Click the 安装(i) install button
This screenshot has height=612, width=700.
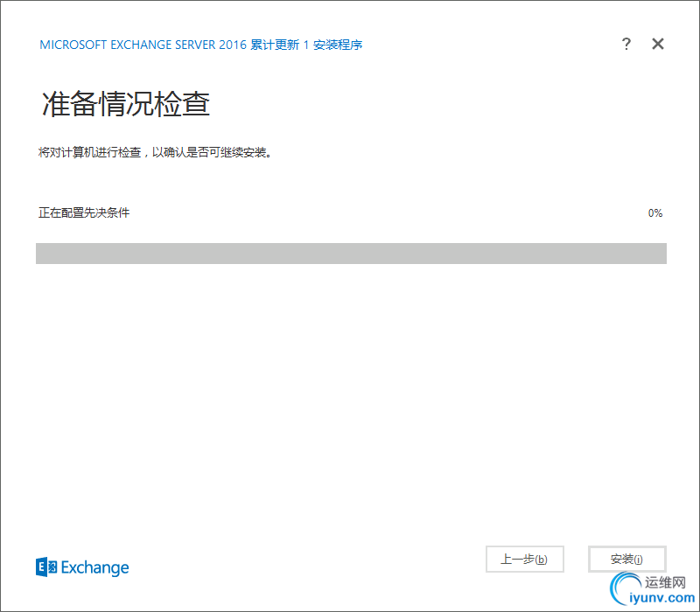point(626,559)
